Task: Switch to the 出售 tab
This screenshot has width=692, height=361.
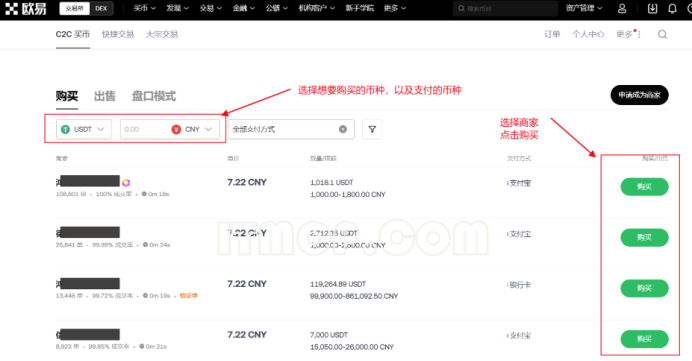Action: (105, 96)
